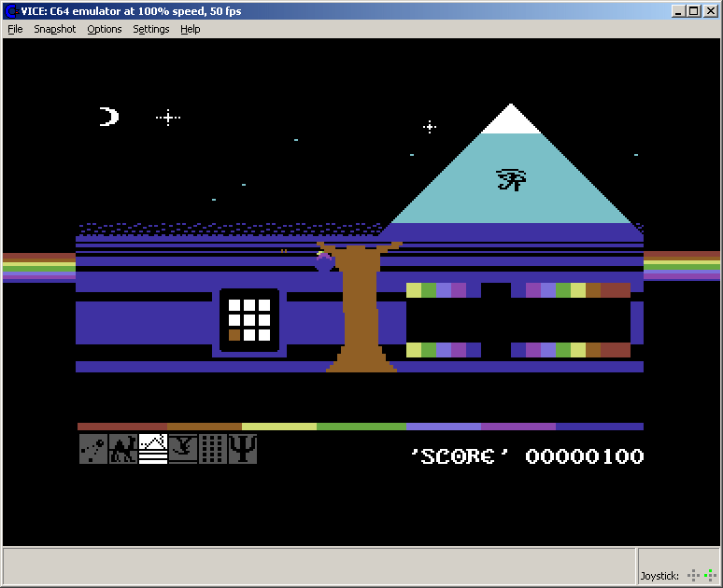Viewport: 723px width, 588px height.
Task: Click the purple ball beside the tree
Action: click(324, 263)
